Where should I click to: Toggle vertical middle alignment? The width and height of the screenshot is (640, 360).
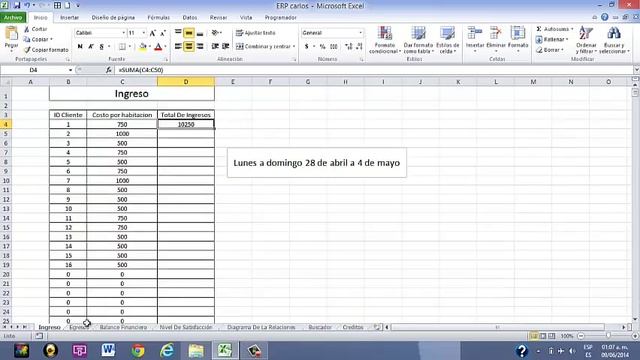point(189,33)
